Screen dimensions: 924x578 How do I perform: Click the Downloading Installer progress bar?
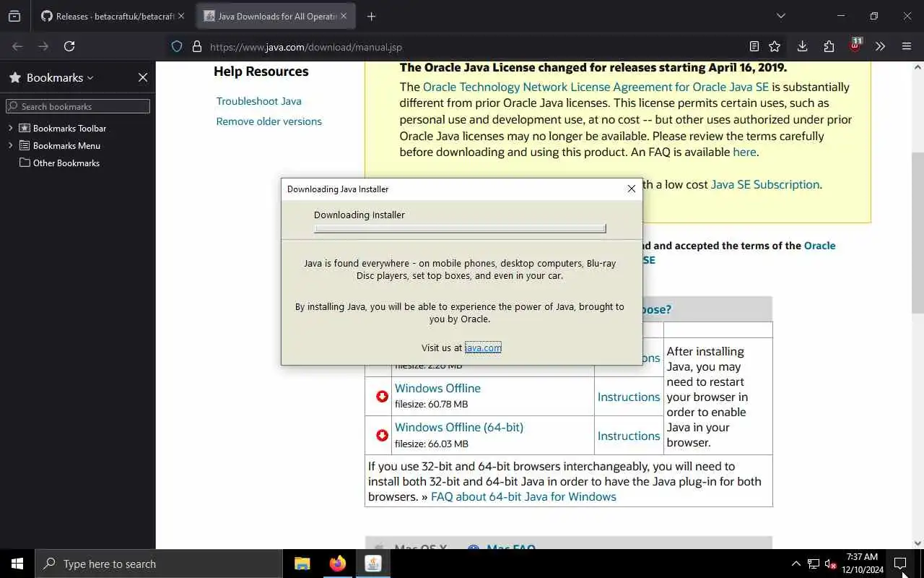(460, 229)
